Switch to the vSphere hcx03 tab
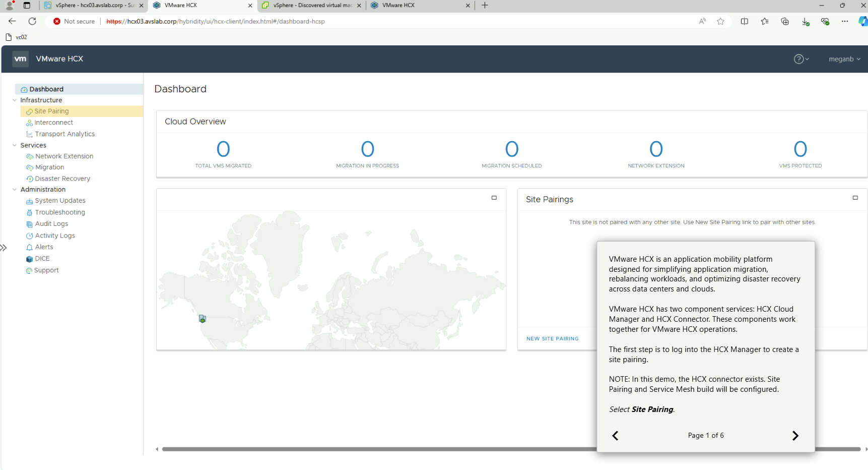Image resolution: width=868 pixels, height=470 pixels. pyautogui.click(x=95, y=6)
